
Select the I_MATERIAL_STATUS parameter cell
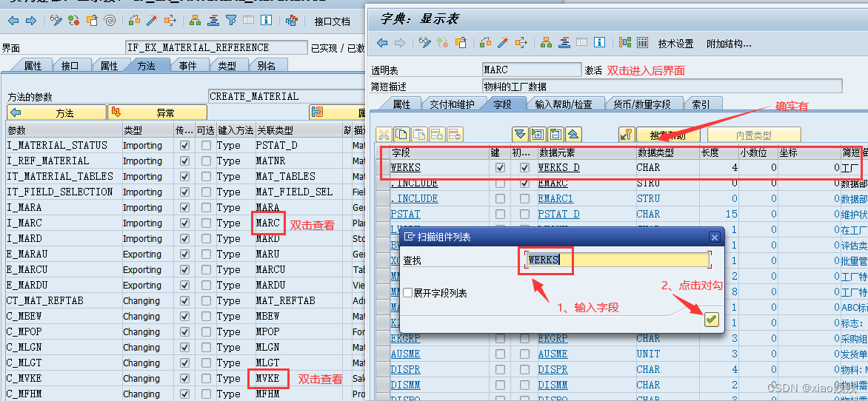(x=63, y=146)
